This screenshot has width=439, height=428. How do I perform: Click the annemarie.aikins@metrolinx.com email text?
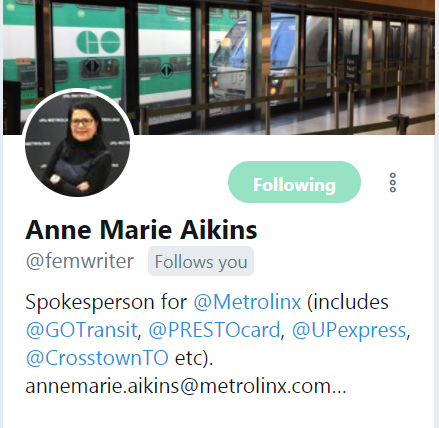(x=177, y=386)
